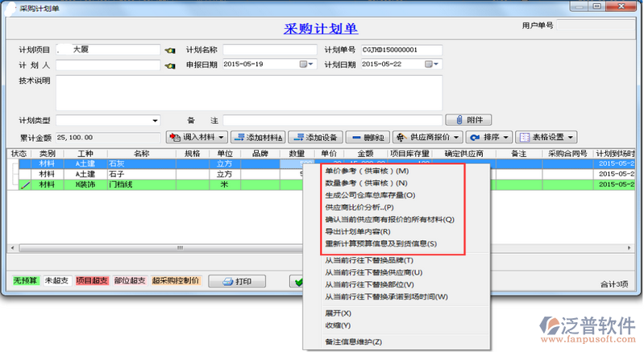Choose 生成公司仓库总库存量(O)
Viewport: 644px width, 352px height.
pyautogui.click(x=370, y=195)
